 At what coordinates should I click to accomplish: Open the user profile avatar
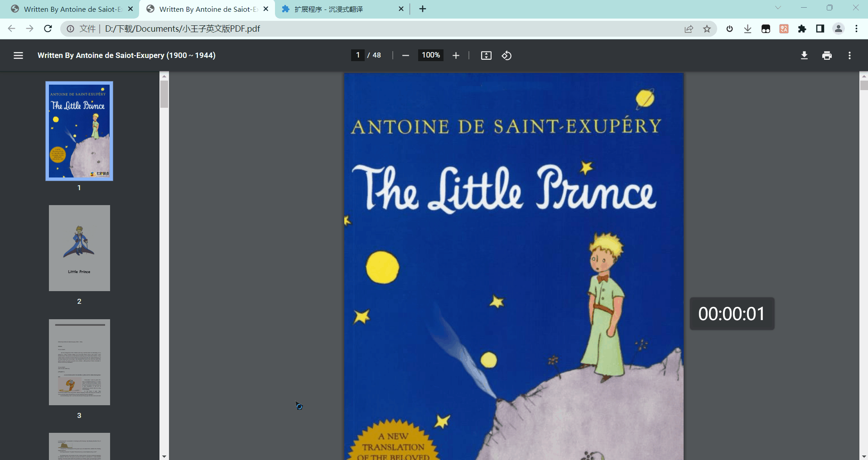pos(839,29)
